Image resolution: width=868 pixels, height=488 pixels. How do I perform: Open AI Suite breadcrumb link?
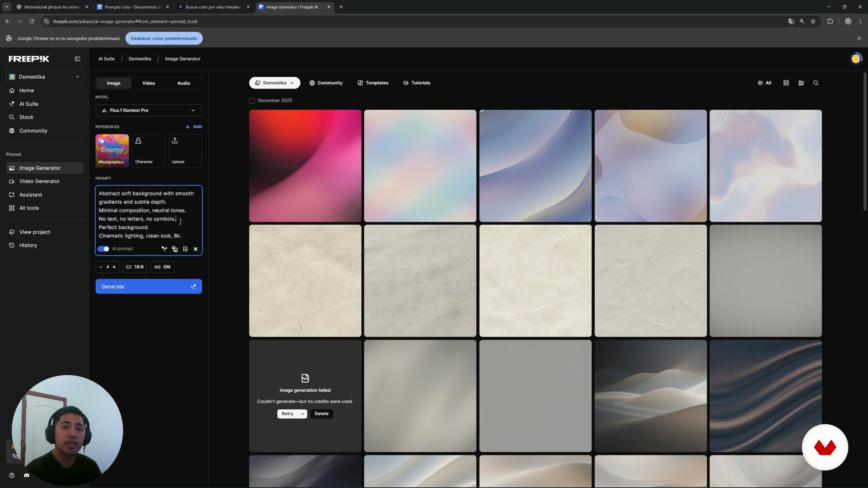[x=106, y=59]
